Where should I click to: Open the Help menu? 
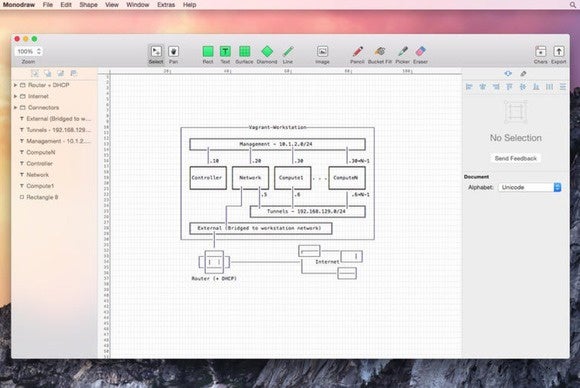pos(189,5)
